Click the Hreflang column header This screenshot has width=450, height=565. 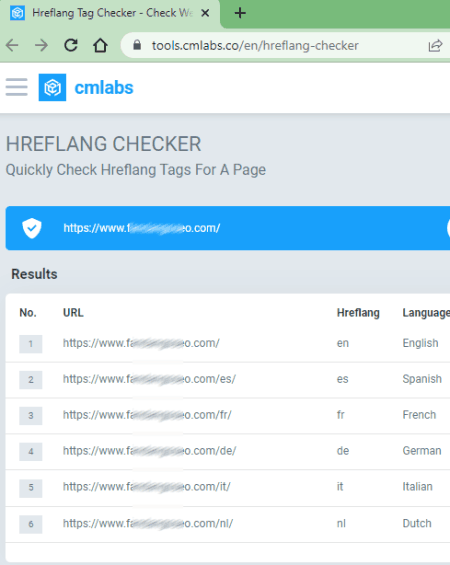coord(358,313)
